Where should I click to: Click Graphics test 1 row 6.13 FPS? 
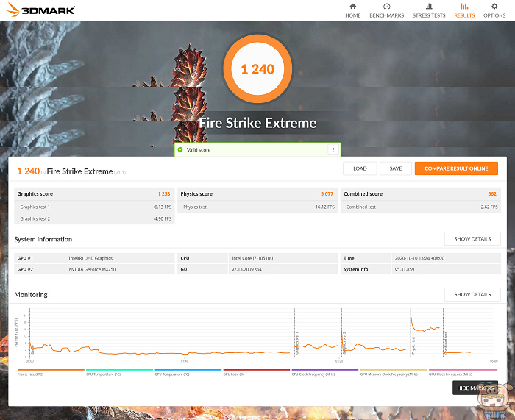(x=94, y=207)
